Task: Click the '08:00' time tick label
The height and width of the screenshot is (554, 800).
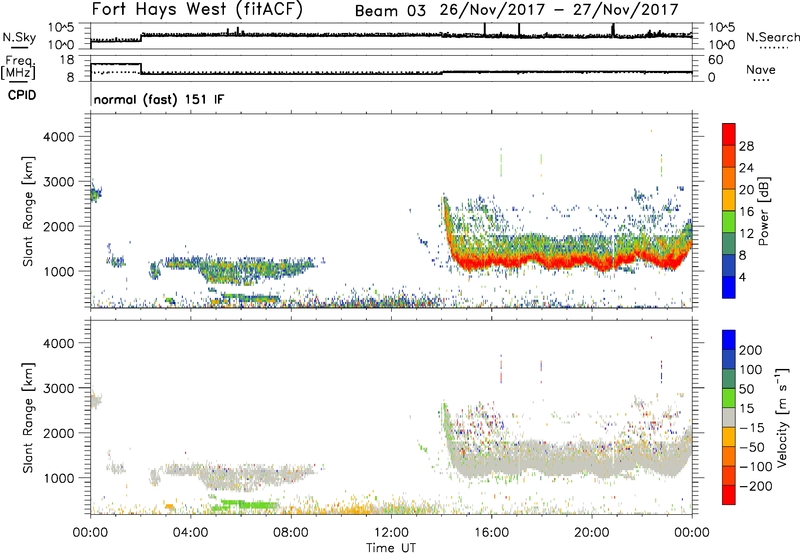Action: (x=291, y=533)
